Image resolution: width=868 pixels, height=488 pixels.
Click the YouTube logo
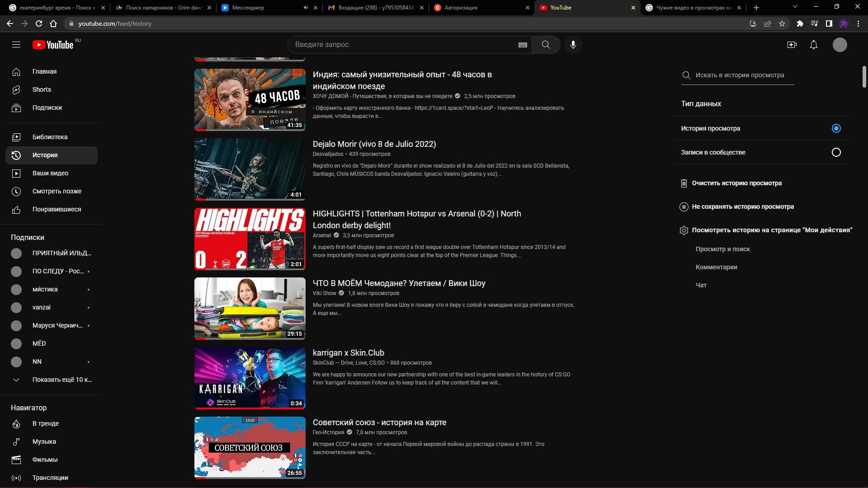(53, 45)
